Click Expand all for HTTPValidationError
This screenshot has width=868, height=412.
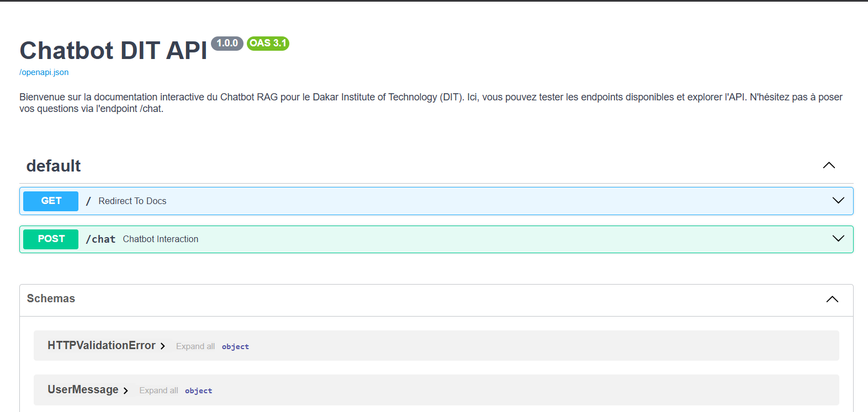[195, 346]
